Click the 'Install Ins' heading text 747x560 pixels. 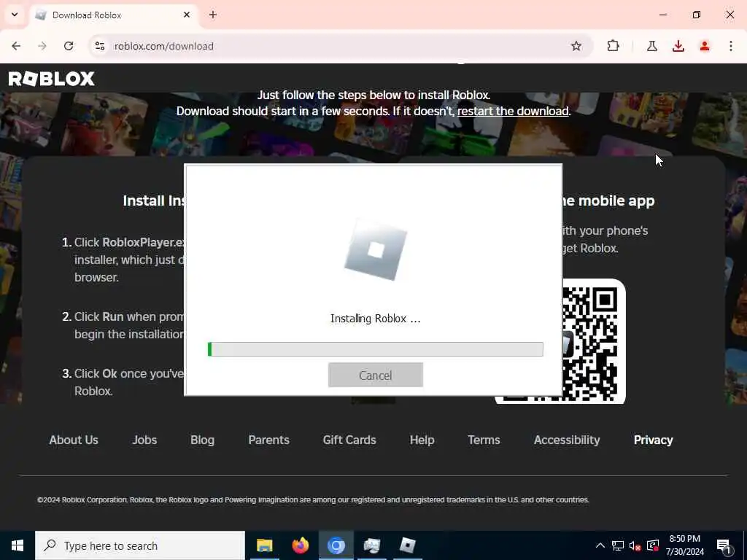coord(153,201)
